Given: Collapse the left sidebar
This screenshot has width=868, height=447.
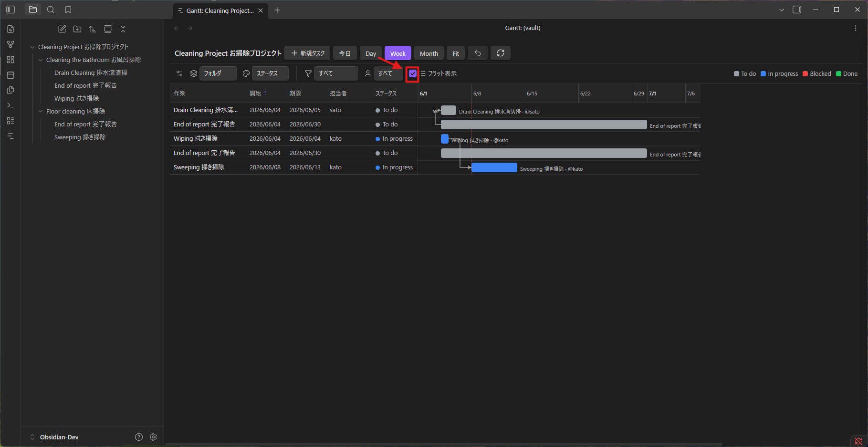Looking at the screenshot, I should point(10,10).
